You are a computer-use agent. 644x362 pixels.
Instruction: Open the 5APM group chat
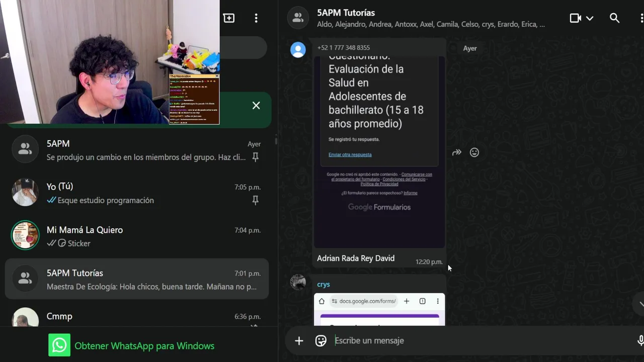[137, 150]
